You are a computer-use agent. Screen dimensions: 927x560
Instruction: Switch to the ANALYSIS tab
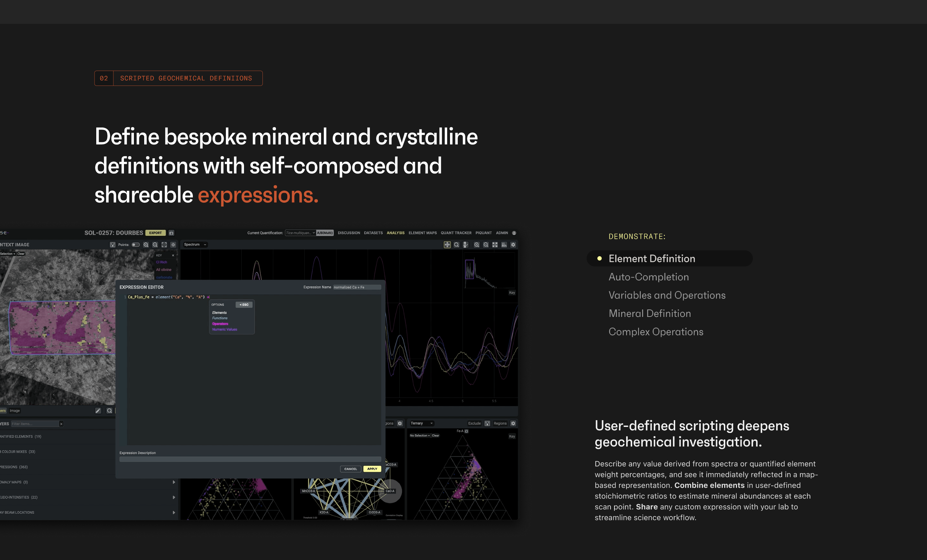coord(396,233)
